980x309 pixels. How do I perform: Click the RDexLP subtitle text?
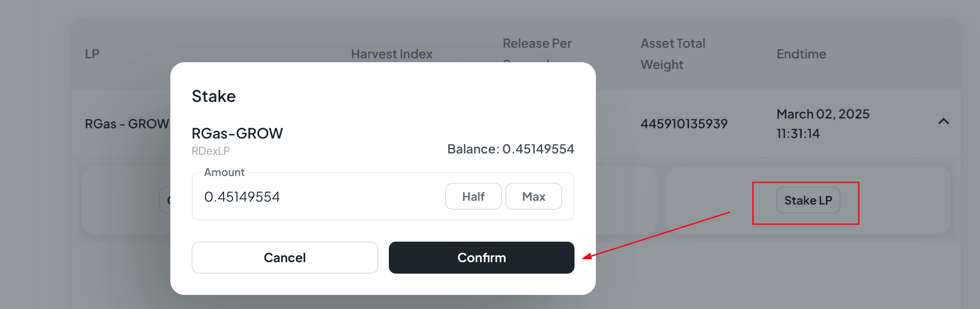pos(210,151)
